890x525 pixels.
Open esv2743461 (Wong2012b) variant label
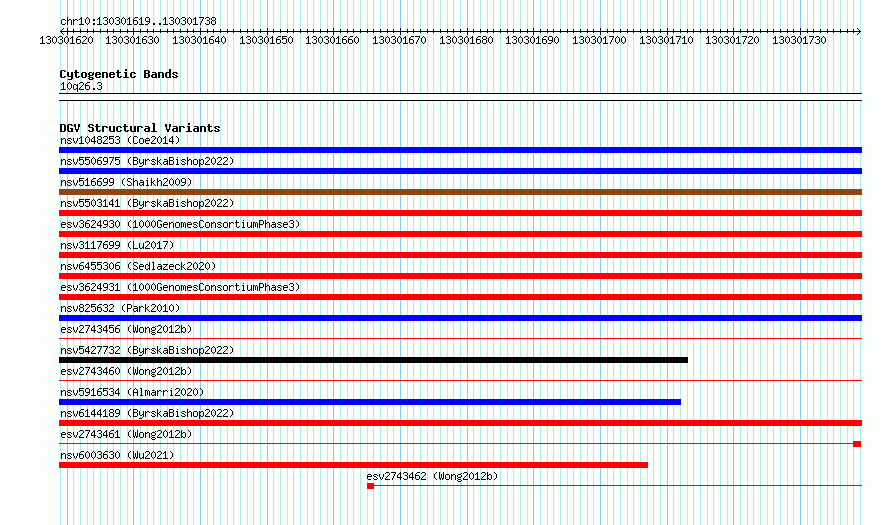(x=126, y=434)
